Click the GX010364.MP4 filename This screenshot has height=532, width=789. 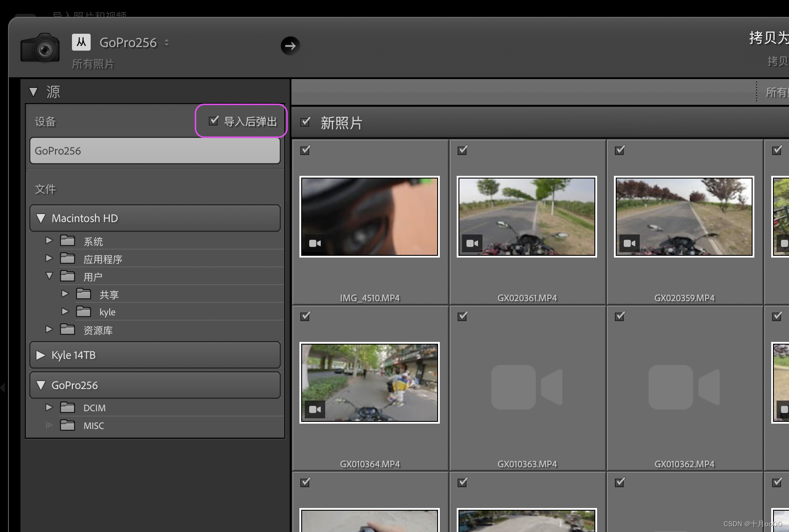(x=370, y=464)
